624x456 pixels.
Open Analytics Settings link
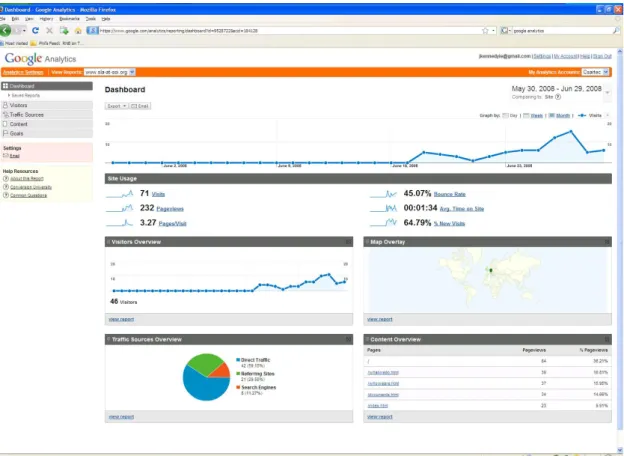(23, 72)
